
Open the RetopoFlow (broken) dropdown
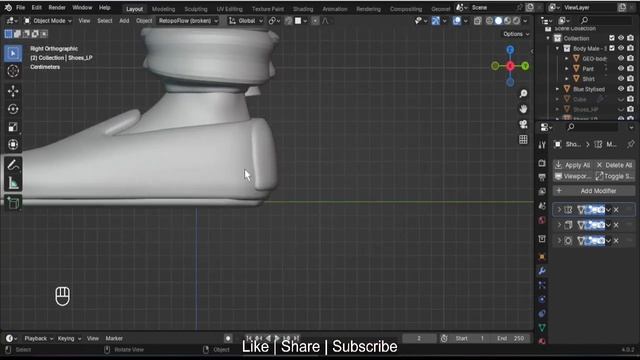click(x=188, y=21)
